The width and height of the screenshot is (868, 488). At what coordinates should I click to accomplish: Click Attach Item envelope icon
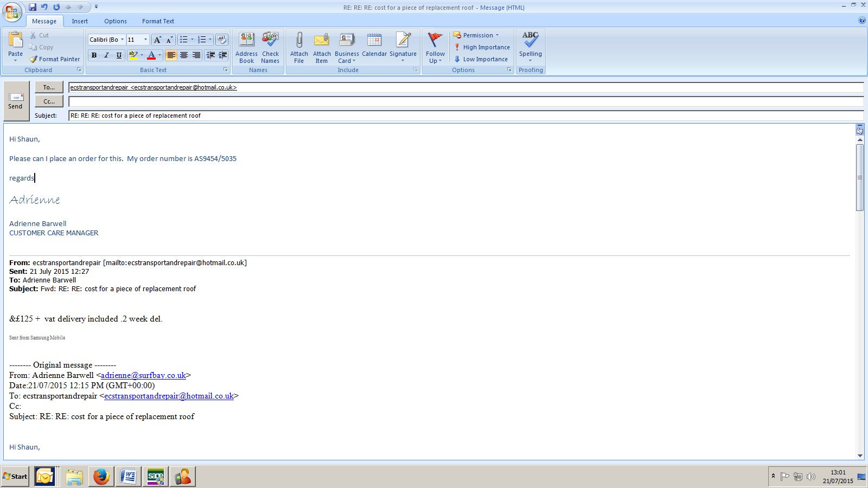pyautogui.click(x=322, y=48)
